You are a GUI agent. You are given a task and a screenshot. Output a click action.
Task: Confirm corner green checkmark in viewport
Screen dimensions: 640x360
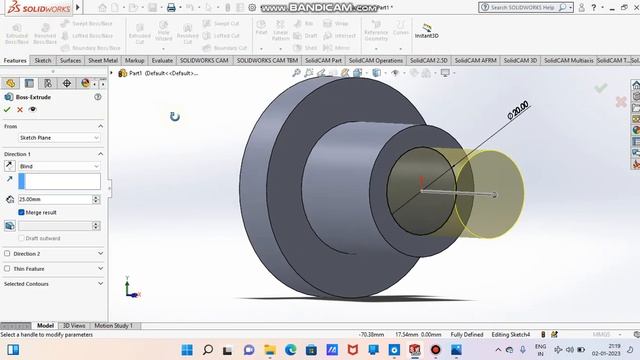pyautogui.click(x=600, y=88)
